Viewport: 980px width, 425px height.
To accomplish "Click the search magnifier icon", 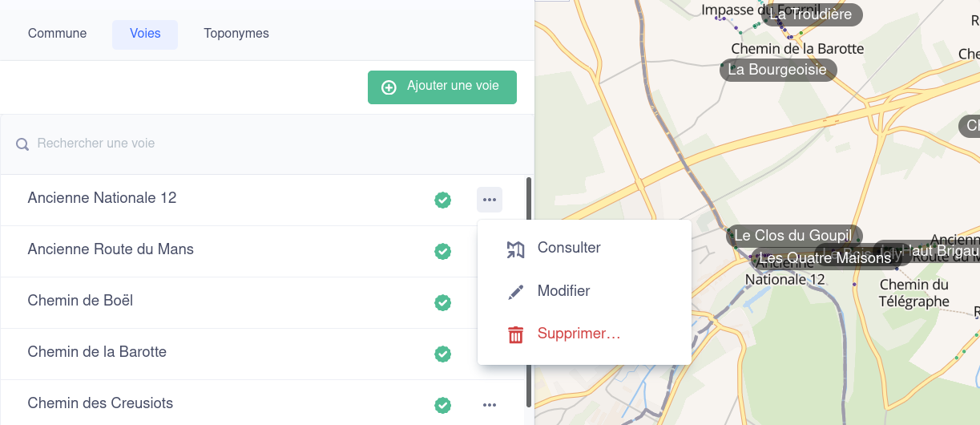I will pos(23,144).
